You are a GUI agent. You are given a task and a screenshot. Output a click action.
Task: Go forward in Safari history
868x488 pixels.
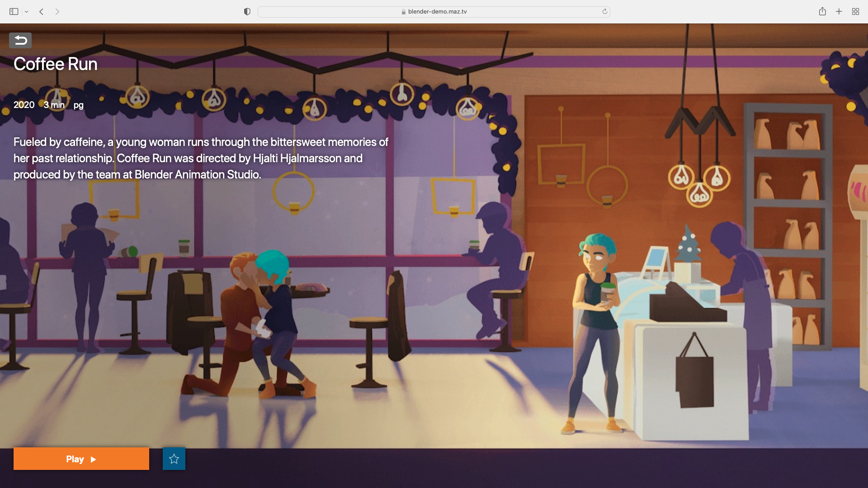click(x=57, y=12)
